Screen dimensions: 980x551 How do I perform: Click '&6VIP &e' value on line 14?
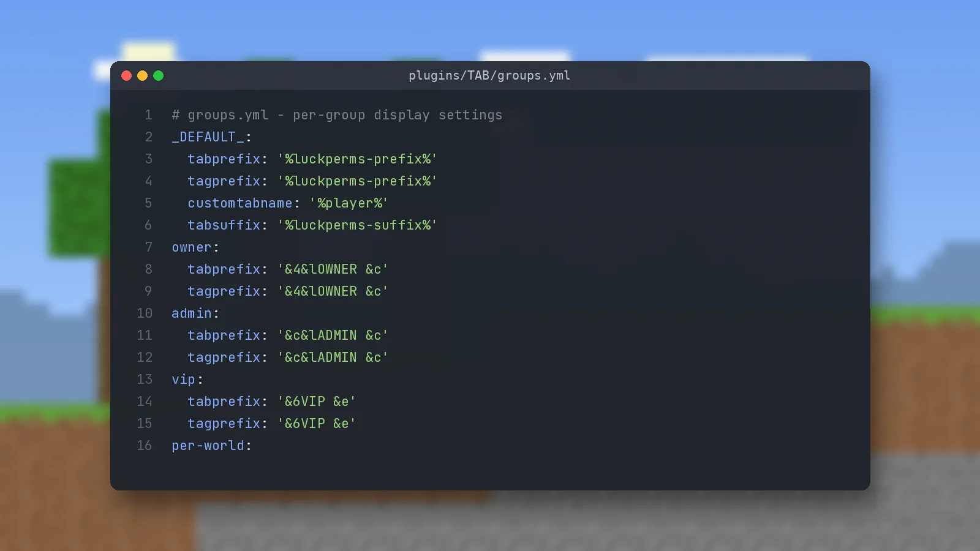(317, 402)
